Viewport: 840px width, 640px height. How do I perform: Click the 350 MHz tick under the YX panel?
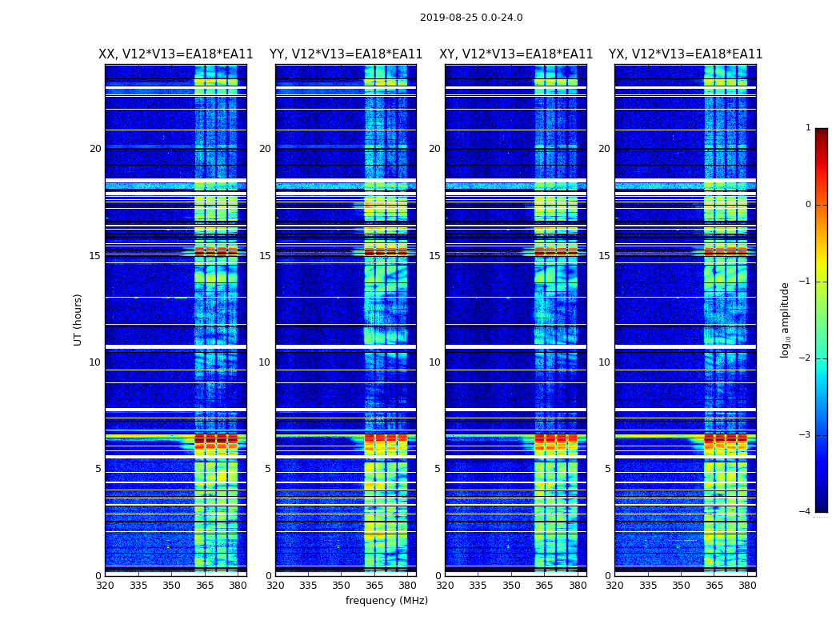click(681, 586)
